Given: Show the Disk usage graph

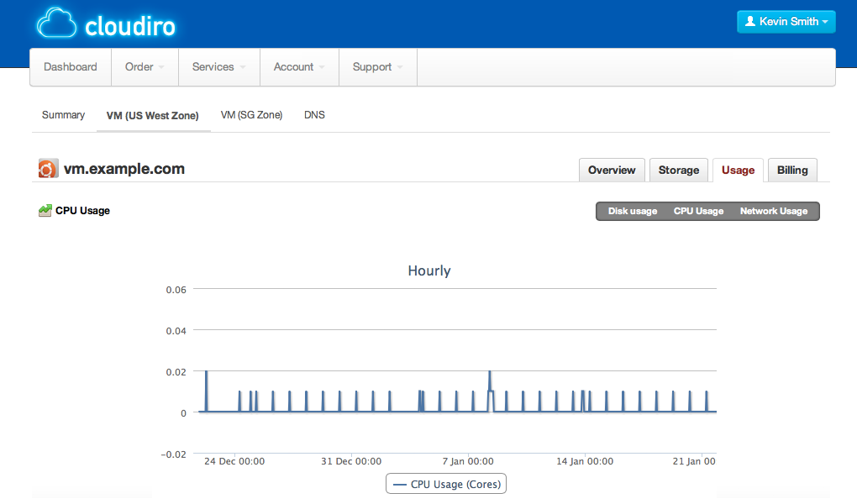Looking at the screenshot, I should pyautogui.click(x=633, y=211).
